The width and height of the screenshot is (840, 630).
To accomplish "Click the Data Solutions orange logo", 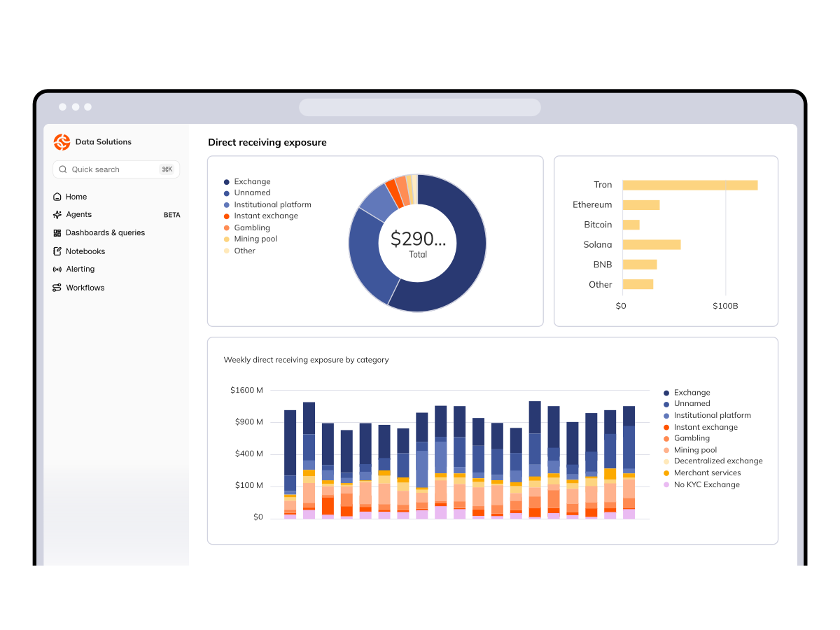I will (62, 142).
